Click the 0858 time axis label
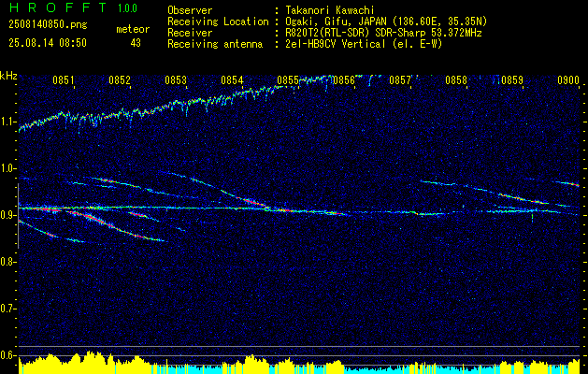The width and height of the screenshot is (588, 374). click(456, 80)
